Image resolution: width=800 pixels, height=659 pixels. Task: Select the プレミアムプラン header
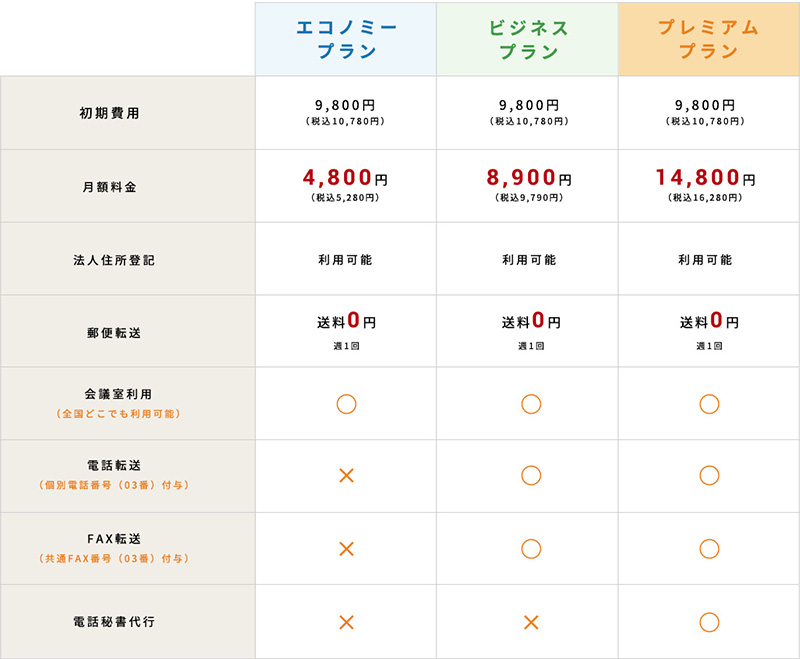[709, 39]
